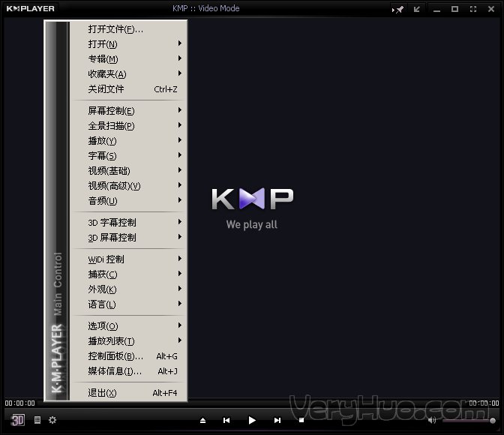The width and height of the screenshot is (504, 435).
Task: Open the 选项(O) submenu
Action: pyautogui.click(x=128, y=326)
